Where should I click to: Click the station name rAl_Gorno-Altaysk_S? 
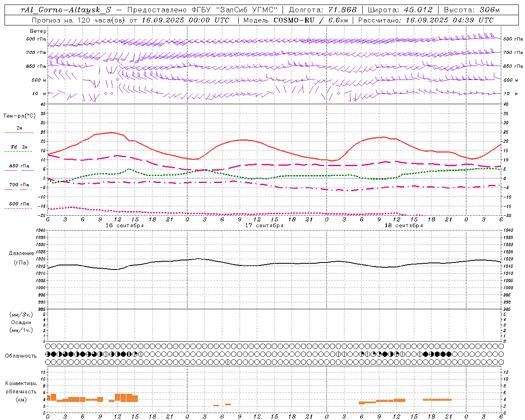point(65,10)
